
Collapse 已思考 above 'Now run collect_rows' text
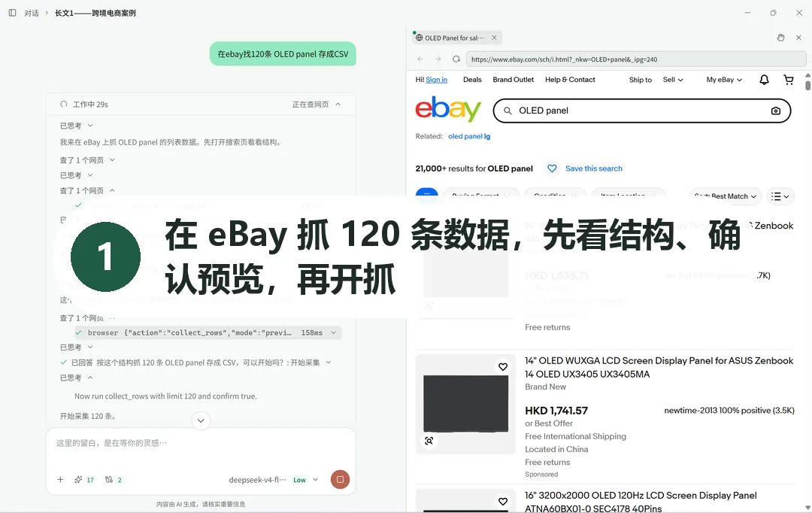click(76, 378)
